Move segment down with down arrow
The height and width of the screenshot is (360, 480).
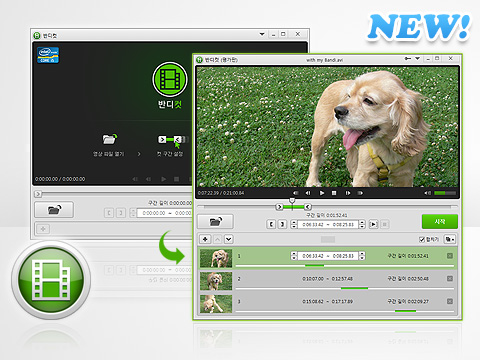click(229, 239)
